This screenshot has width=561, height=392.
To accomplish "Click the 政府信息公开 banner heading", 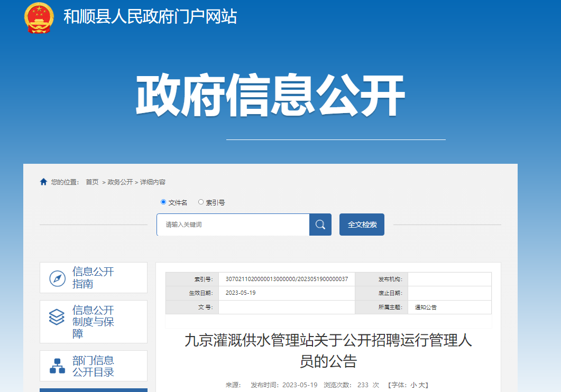I will [270, 96].
